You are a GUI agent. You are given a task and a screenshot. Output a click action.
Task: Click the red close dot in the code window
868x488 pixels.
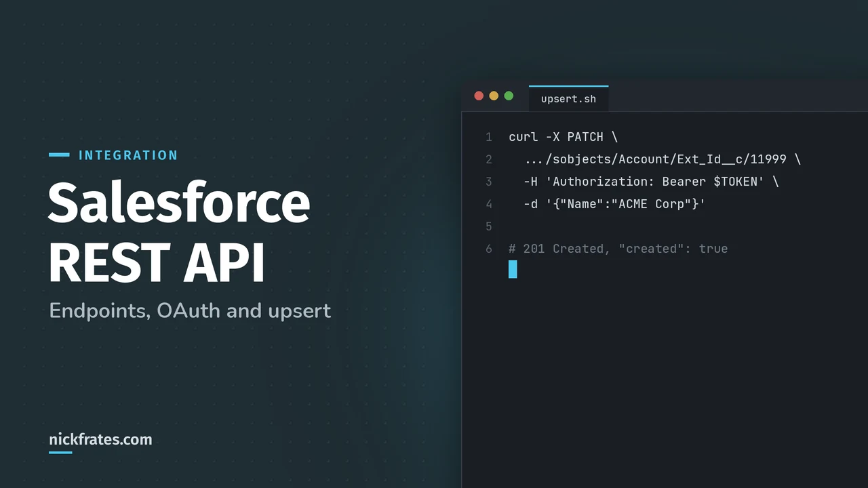(x=479, y=96)
